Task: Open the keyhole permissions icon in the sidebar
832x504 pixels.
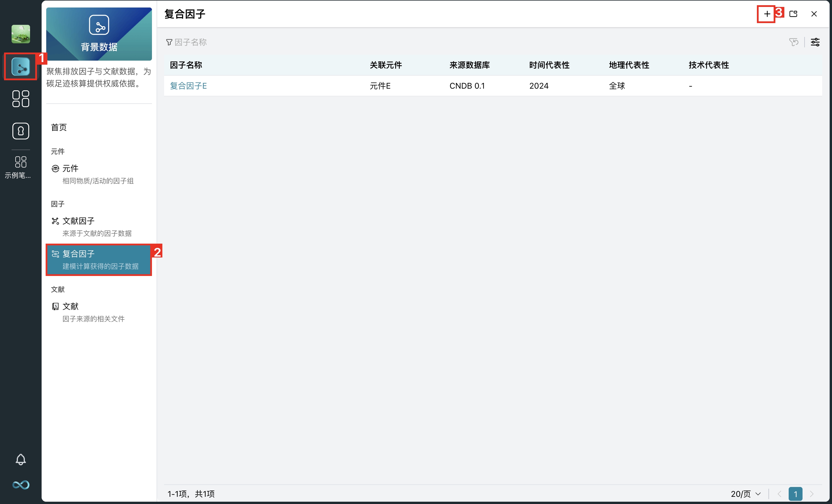Action: tap(21, 131)
